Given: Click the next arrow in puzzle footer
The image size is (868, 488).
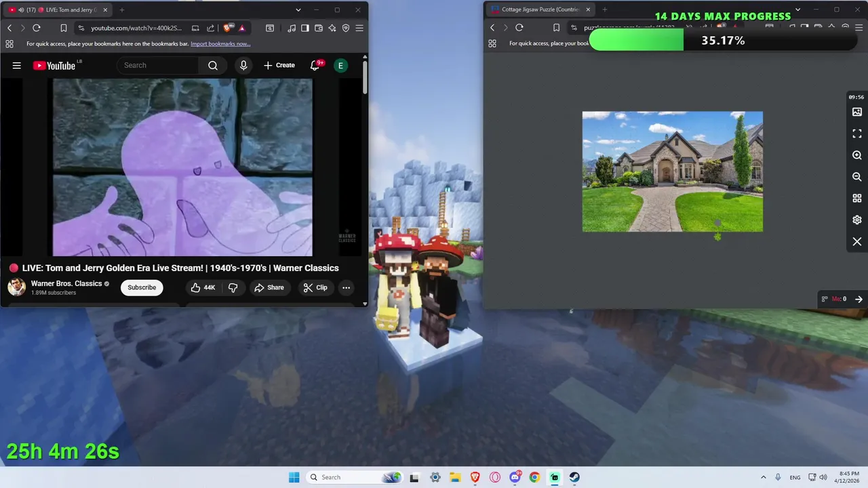Looking at the screenshot, I should pyautogui.click(x=859, y=299).
